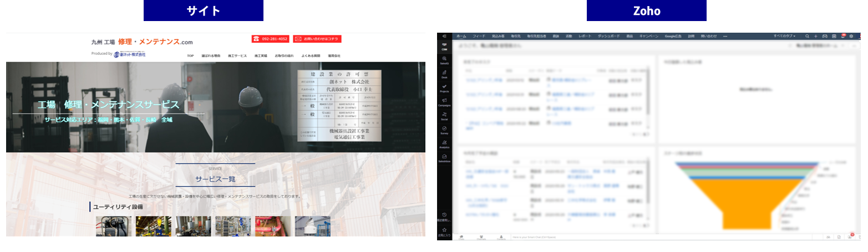Viewport: 868px width, 252px height.
Task: Select the キャンペーン tab in Zoho
Action: [649, 36]
